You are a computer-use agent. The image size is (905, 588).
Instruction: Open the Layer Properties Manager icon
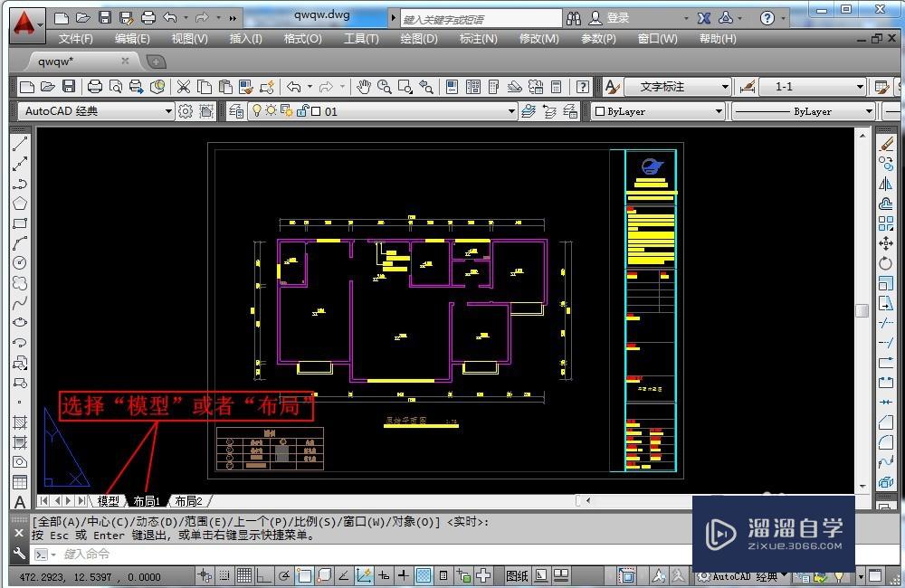pyautogui.click(x=236, y=111)
